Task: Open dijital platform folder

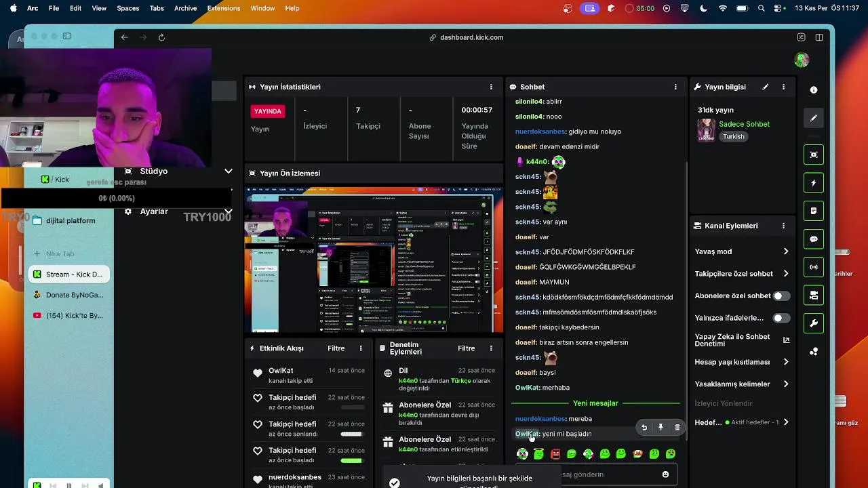Action: 71,220
